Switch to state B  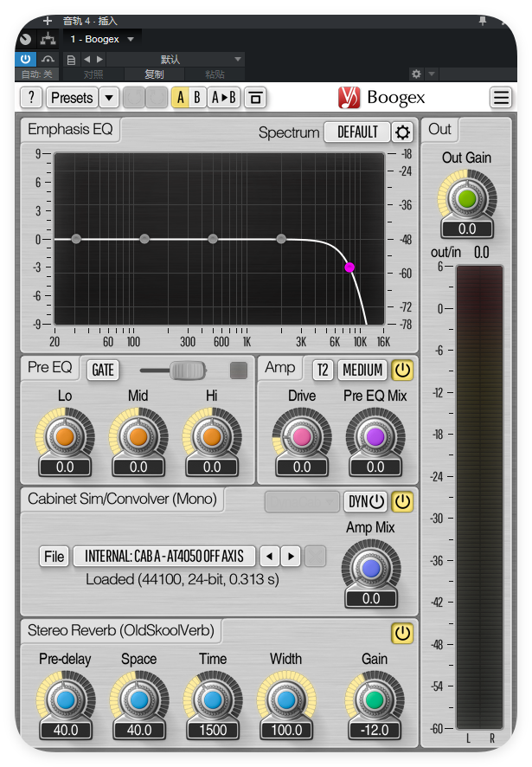[x=197, y=97]
